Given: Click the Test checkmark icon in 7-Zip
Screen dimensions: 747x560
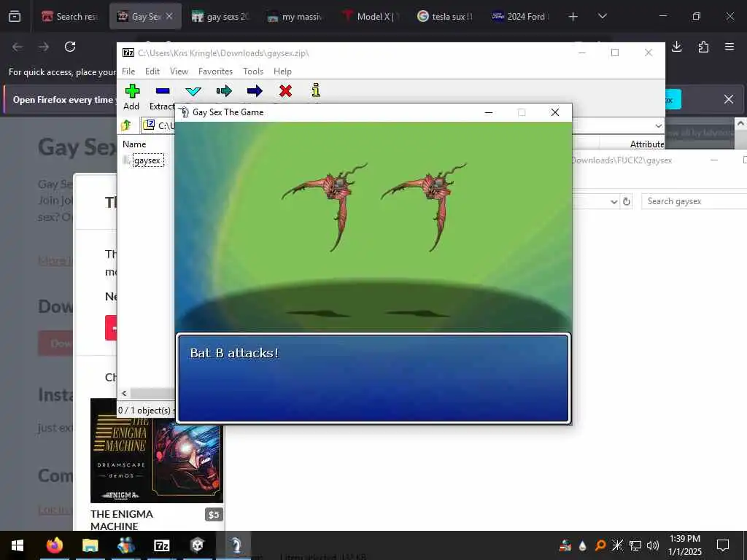Looking at the screenshot, I should (193, 90).
